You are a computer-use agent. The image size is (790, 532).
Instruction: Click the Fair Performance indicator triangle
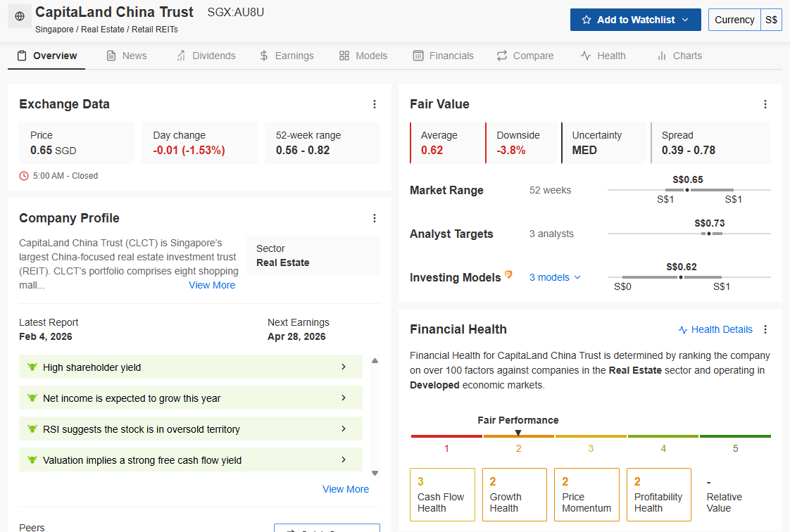pos(518,433)
